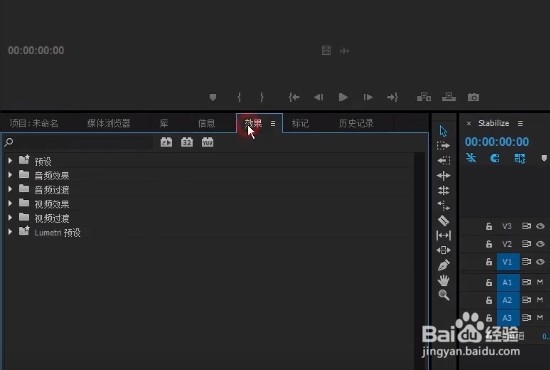Switch to the 项目:未命名 tab
The height and width of the screenshot is (370, 550).
click(34, 123)
